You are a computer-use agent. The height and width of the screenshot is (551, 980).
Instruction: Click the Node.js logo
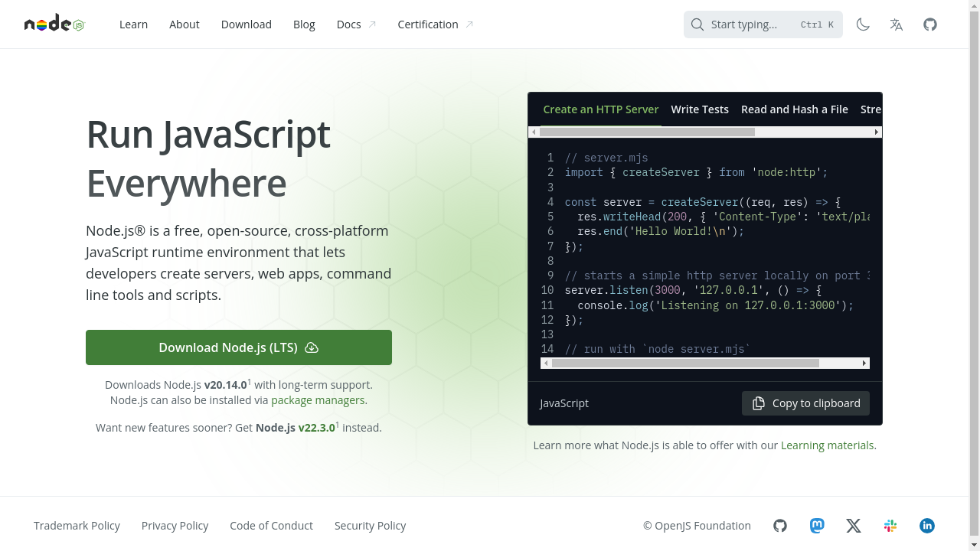click(x=54, y=24)
